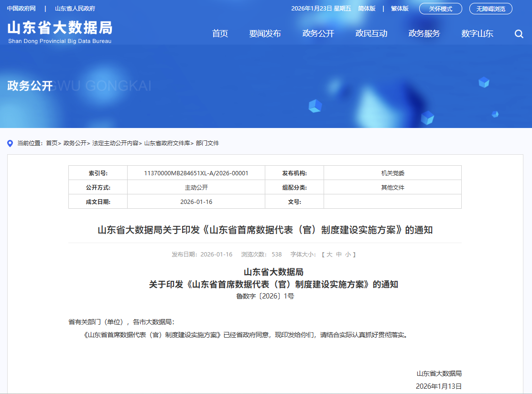532x394 pixels.
Task: Enable 无障碍浏览 accessible browsing
Action: click(x=490, y=8)
